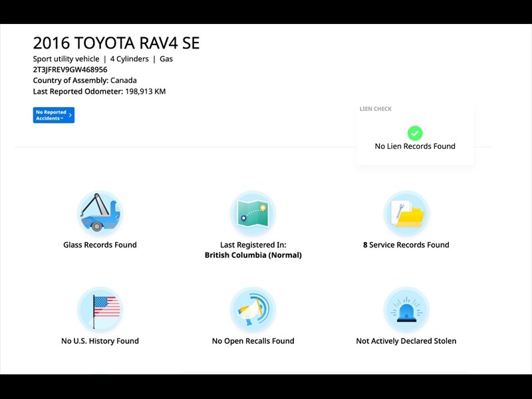Click the siren stolen status icon
The height and width of the screenshot is (399, 532).
click(x=406, y=310)
